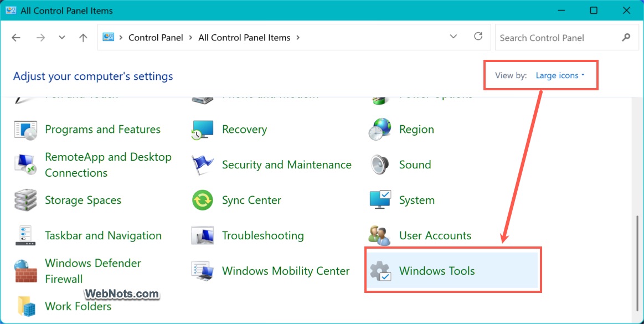The width and height of the screenshot is (644, 324).
Task: Click the RemoteApp and Desktop Connections icon
Action: click(x=25, y=164)
